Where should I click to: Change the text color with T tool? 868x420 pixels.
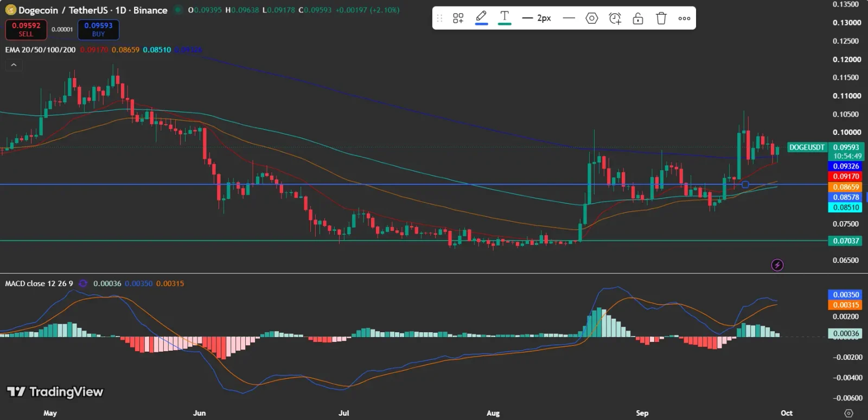coord(505,18)
